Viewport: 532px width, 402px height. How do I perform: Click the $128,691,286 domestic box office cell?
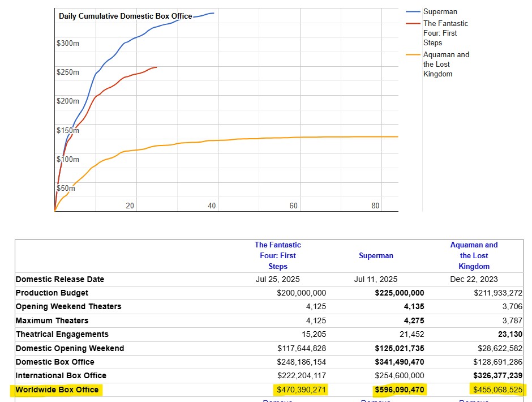497,362
